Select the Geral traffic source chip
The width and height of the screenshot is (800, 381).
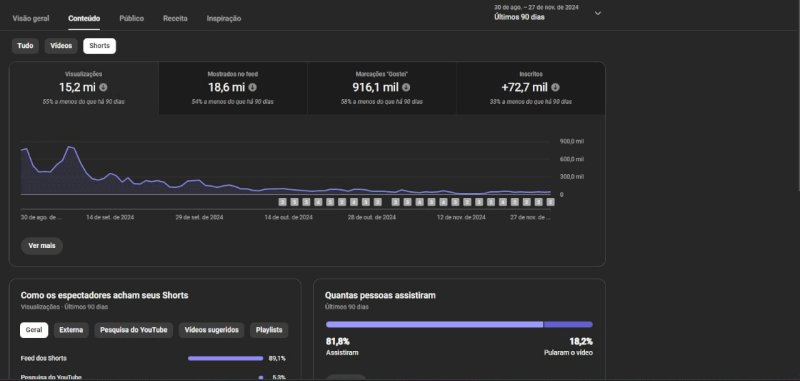[34, 330]
